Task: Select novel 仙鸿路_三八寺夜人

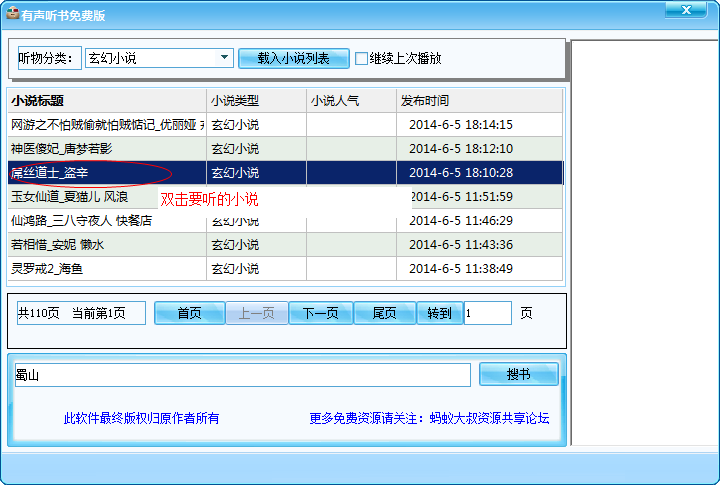Action: pyautogui.click(x=81, y=221)
